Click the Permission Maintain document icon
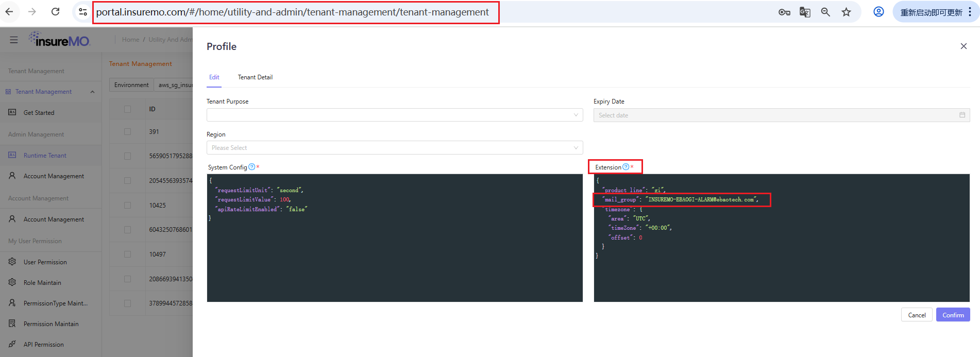The width and height of the screenshot is (980, 357). tap(12, 324)
